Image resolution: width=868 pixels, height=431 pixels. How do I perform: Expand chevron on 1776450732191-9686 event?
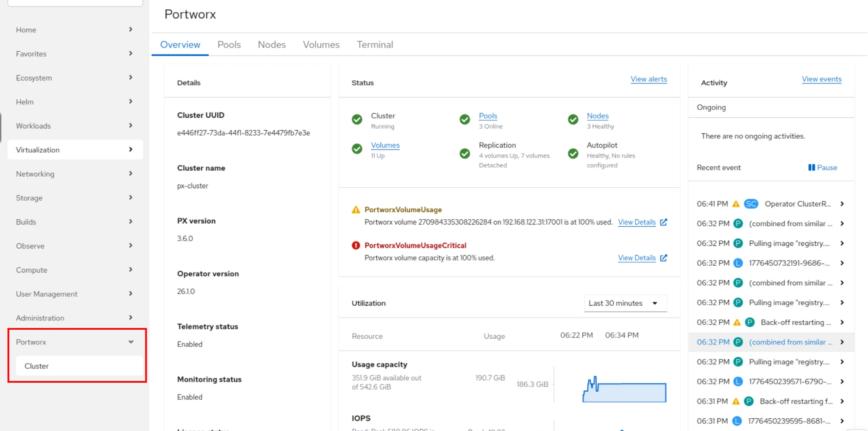[x=842, y=263]
